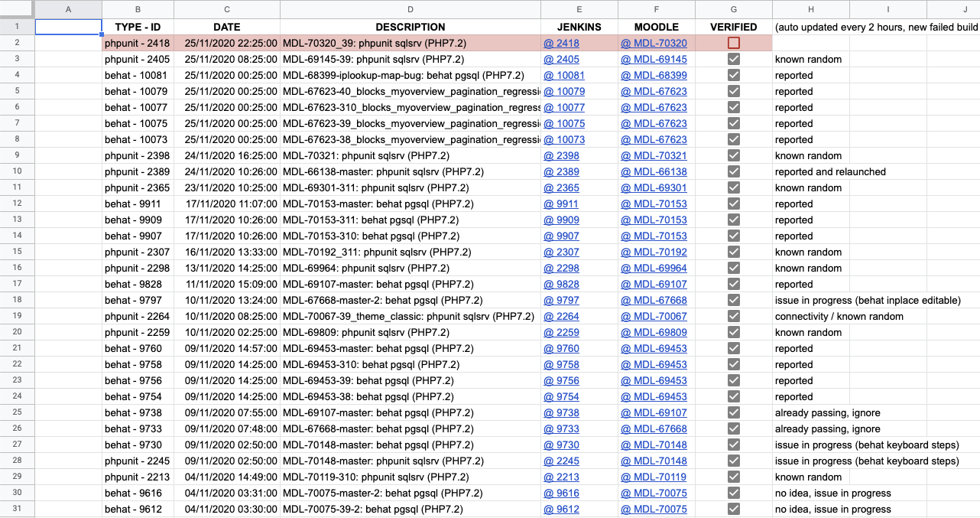Screen dimensions: 980x518
Task: Untick Verified checkbox for phpunit - 2405
Action: tap(734, 59)
